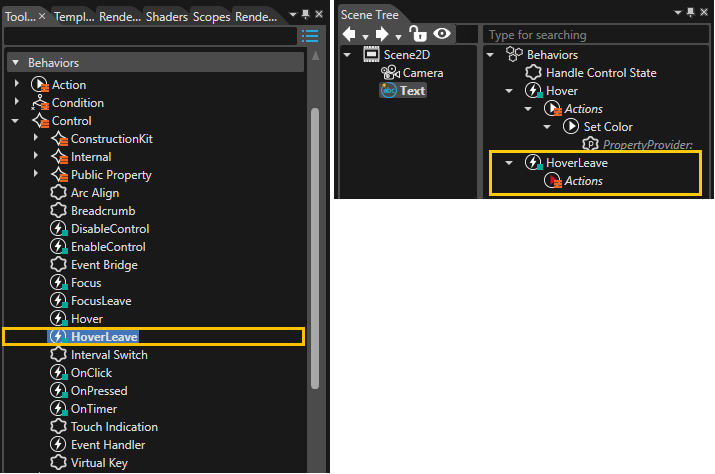This screenshot has width=715, height=474.
Task: Select the HoverLeave behavior in toolbox
Action: 104,337
